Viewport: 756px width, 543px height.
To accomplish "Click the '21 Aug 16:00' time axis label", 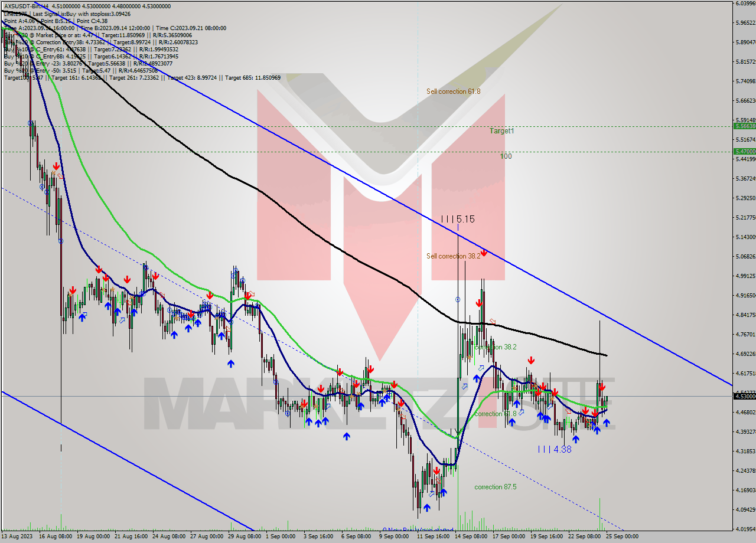I will click(130, 537).
